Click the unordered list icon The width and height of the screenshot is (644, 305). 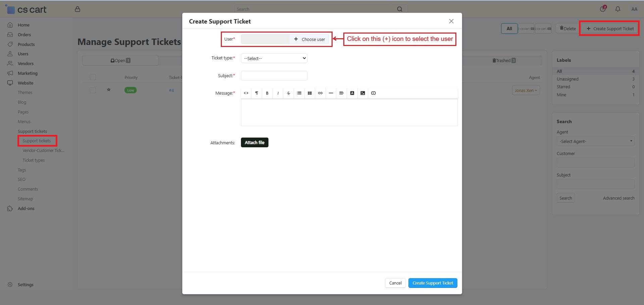click(x=299, y=93)
